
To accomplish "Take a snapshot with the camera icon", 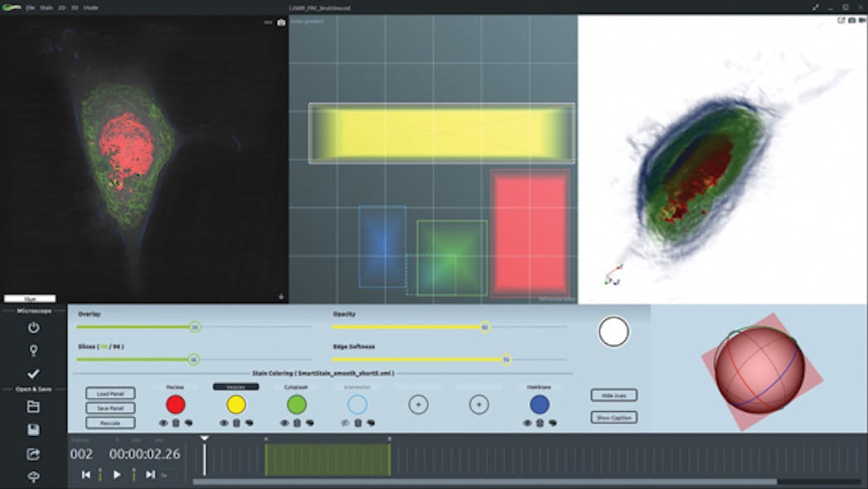I will [x=282, y=22].
